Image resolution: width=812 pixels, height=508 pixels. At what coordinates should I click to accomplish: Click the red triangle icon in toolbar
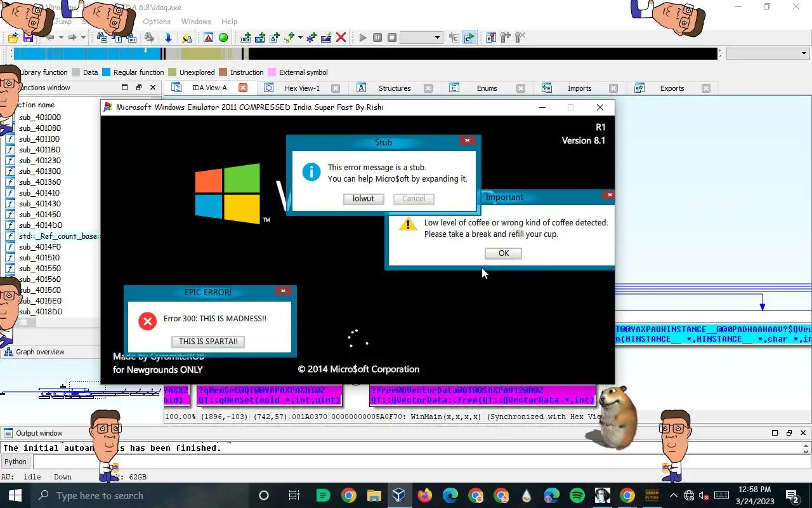tap(208, 38)
